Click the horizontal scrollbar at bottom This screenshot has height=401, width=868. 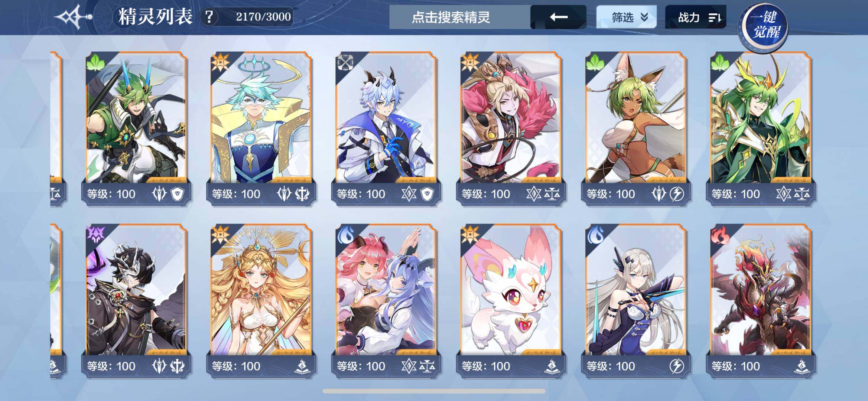pos(434,391)
